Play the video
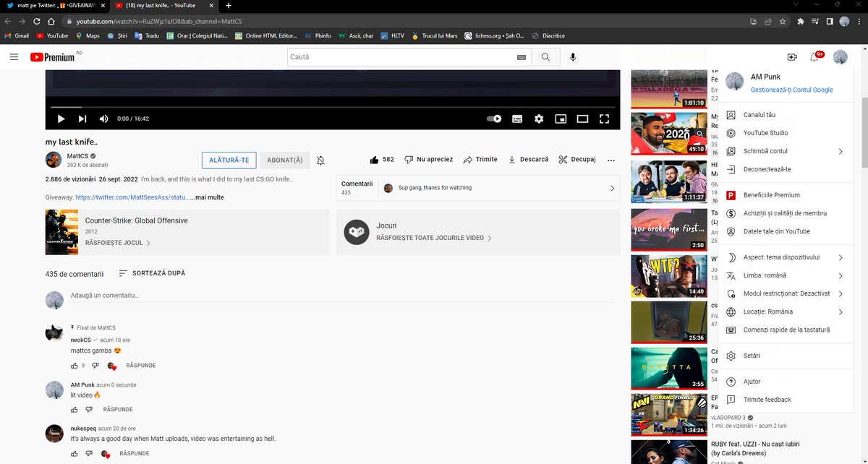 tap(61, 119)
